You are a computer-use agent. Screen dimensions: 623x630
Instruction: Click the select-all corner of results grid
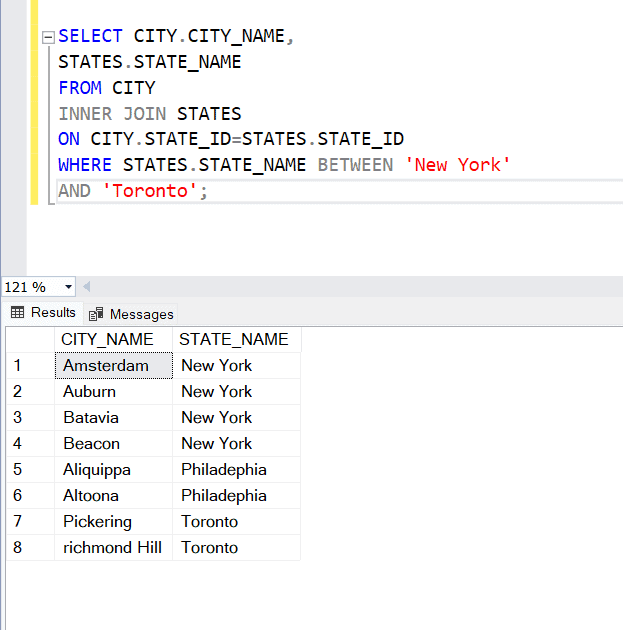pyautogui.click(x=30, y=340)
